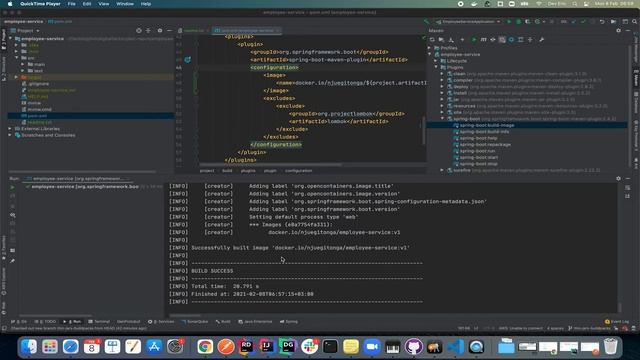Run the application with green play button
The width and height of the screenshot is (640, 360).
pos(509,21)
